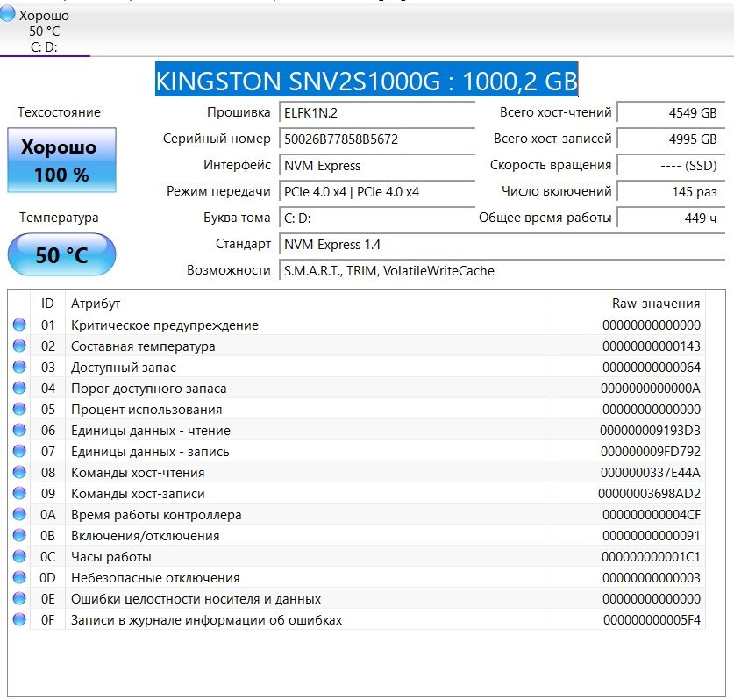Viewport: 734px width, 700px height.
Task: Click status icon for Записи в журнале row
Action: [19, 619]
